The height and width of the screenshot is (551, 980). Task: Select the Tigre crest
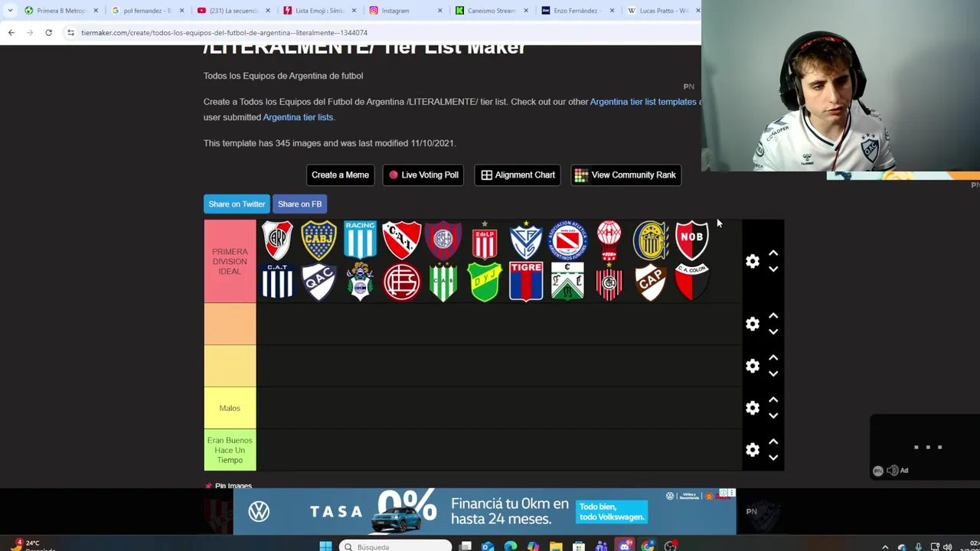coord(526,282)
